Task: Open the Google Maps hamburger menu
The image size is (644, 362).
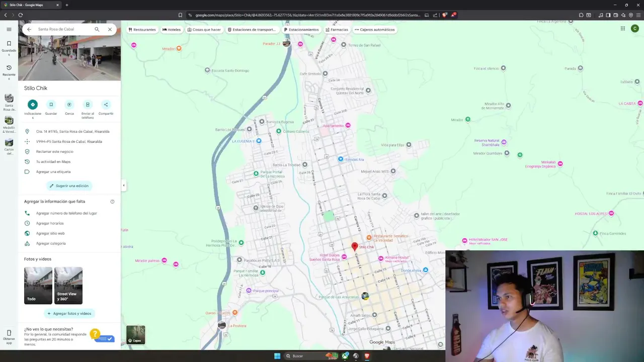Action: (x=9, y=29)
